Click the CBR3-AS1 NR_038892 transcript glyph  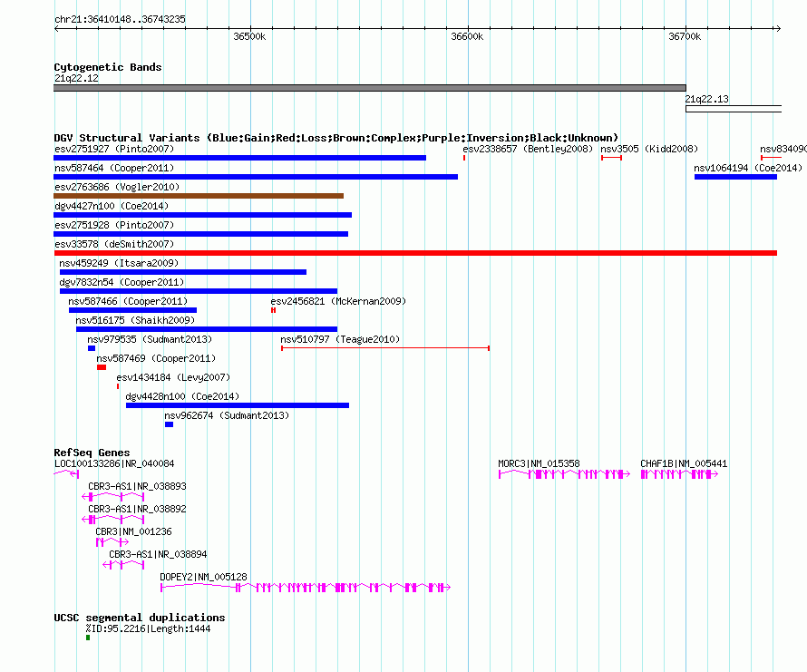click(x=113, y=519)
